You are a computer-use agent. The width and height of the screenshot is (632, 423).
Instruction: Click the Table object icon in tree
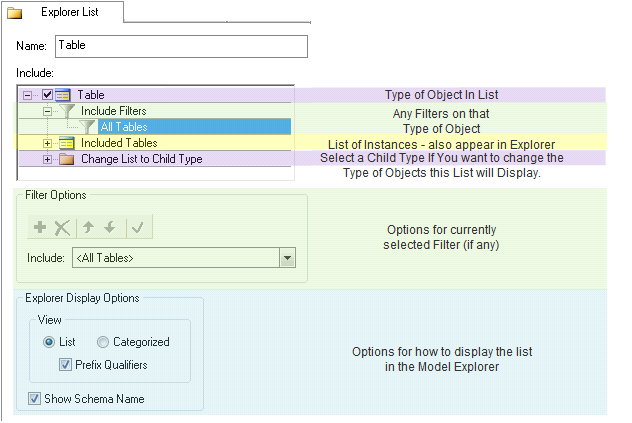point(63,95)
